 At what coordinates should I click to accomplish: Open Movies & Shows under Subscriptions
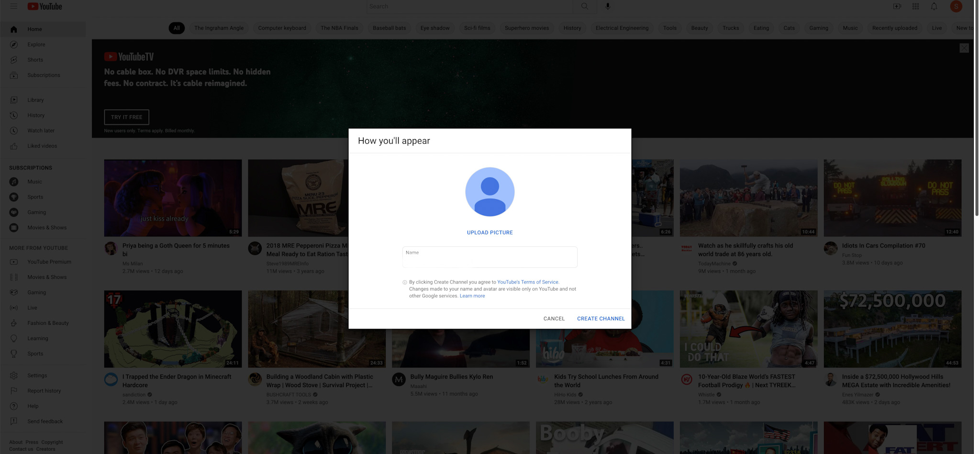(x=43, y=228)
